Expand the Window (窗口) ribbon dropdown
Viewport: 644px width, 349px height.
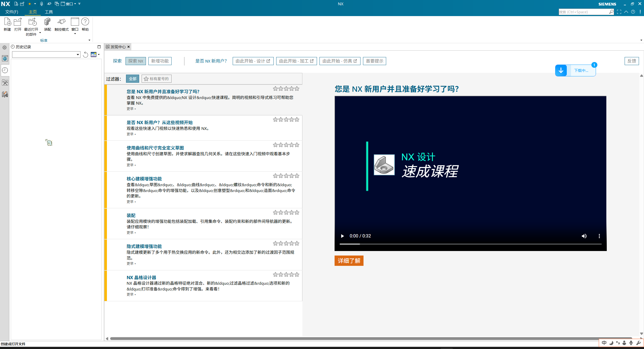click(x=75, y=34)
